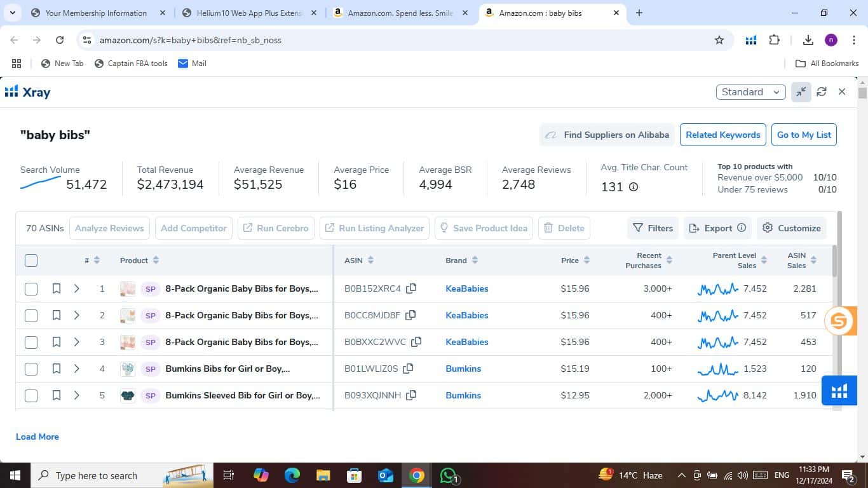868x488 pixels.
Task: Select checkbox for Bumkins Bibs row 4
Action: pos(31,369)
